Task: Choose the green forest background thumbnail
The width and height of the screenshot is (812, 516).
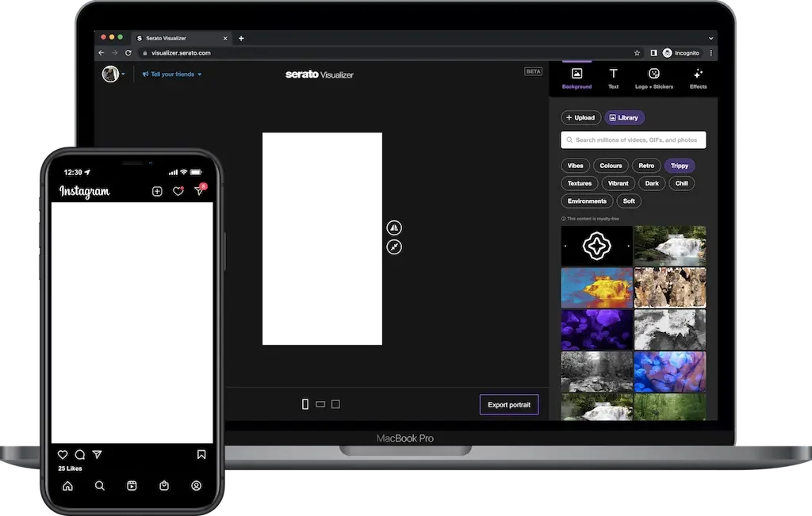Action: coord(669,407)
